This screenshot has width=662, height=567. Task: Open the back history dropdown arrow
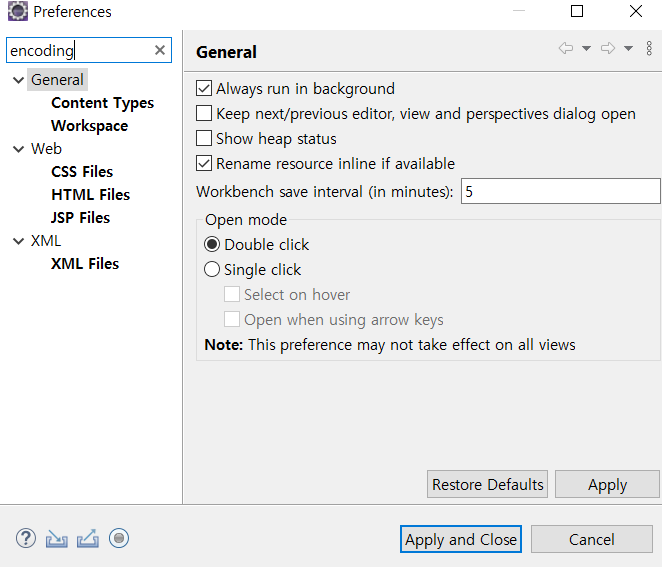click(586, 48)
